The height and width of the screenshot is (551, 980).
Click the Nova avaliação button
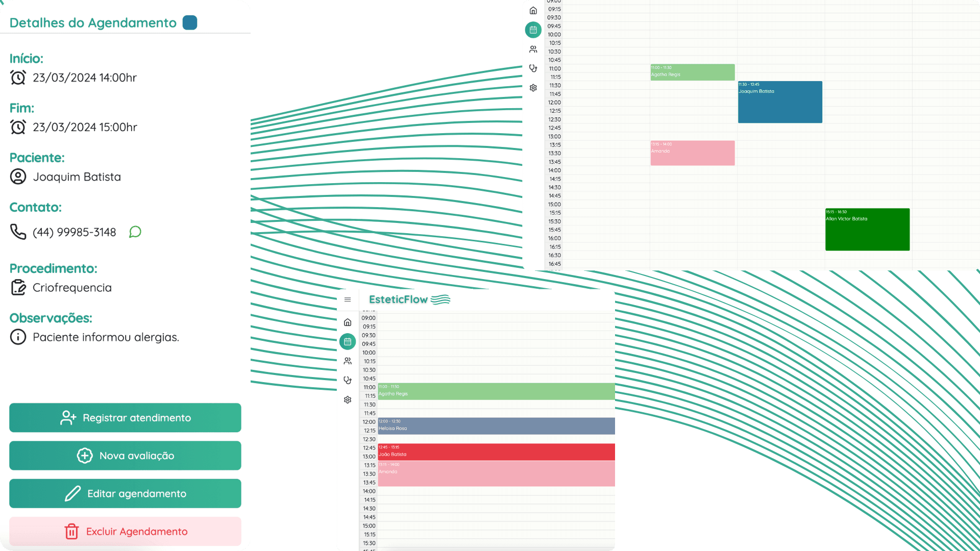click(x=125, y=456)
